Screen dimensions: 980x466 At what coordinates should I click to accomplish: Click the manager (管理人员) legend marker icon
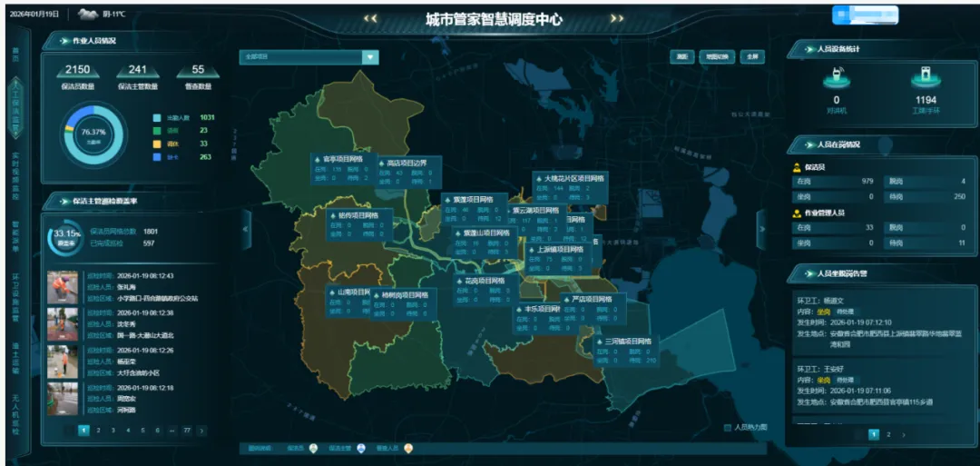coord(408,448)
